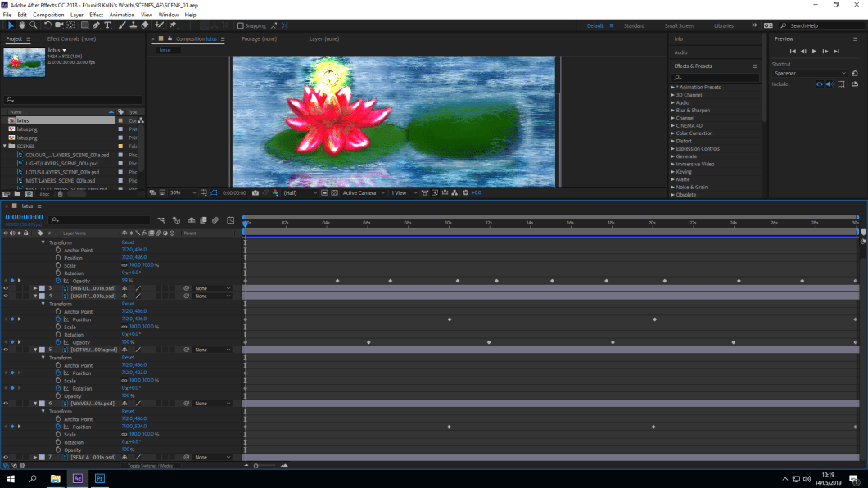
Task: Take a snapshot with the camera icon
Action: coord(255,193)
